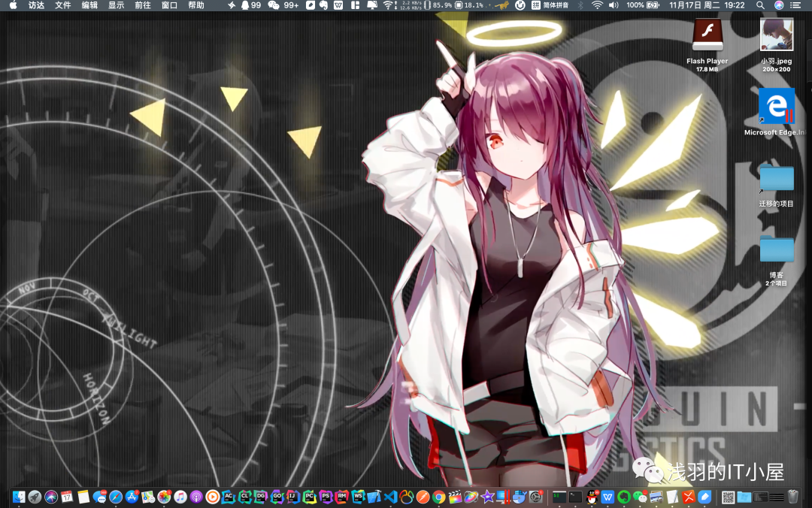This screenshot has height=508, width=812.
Task: Open the 显示 menu
Action: click(116, 5)
